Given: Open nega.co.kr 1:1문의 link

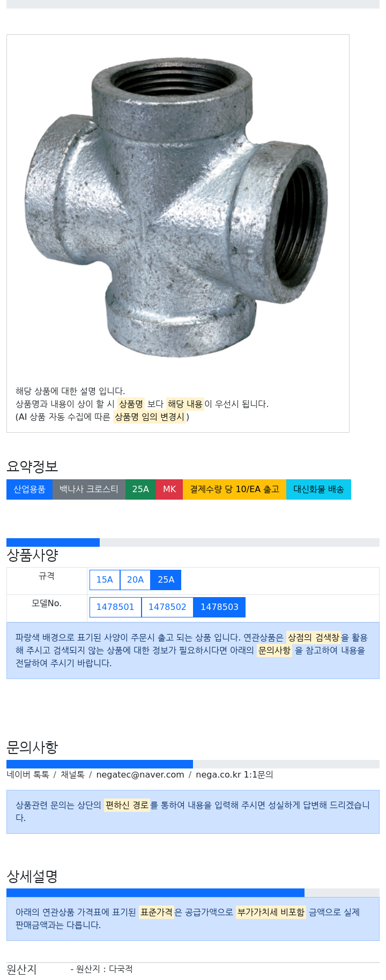Looking at the screenshot, I should [234, 774].
